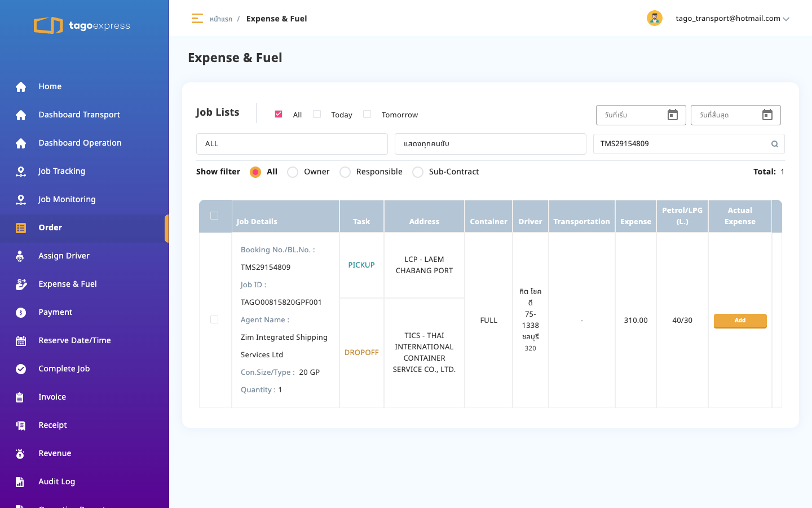Click the Dashboard Operation house icon

(21, 143)
